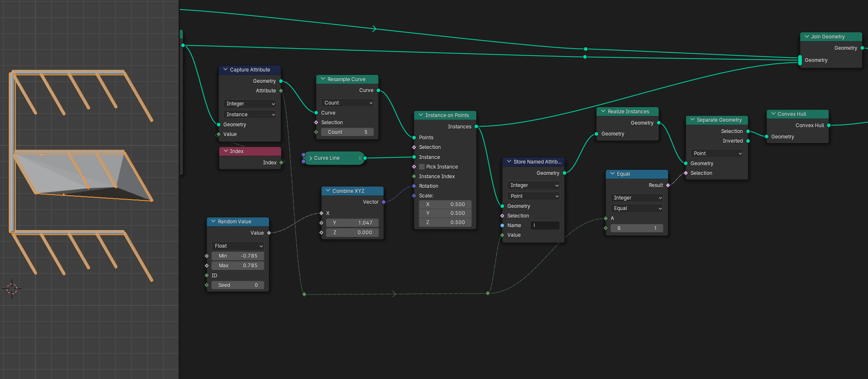
Task: Click Curve Line output socket
Action: point(365,158)
